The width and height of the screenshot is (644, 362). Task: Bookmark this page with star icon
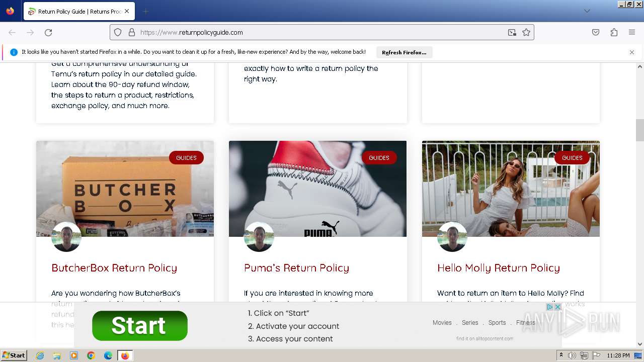click(x=526, y=32)
